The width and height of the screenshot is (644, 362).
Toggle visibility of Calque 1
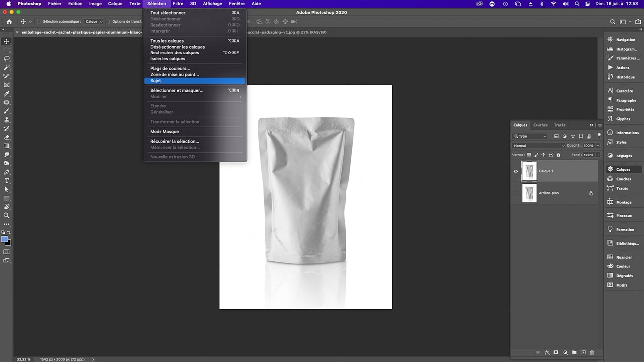click(x=515, y=171)
